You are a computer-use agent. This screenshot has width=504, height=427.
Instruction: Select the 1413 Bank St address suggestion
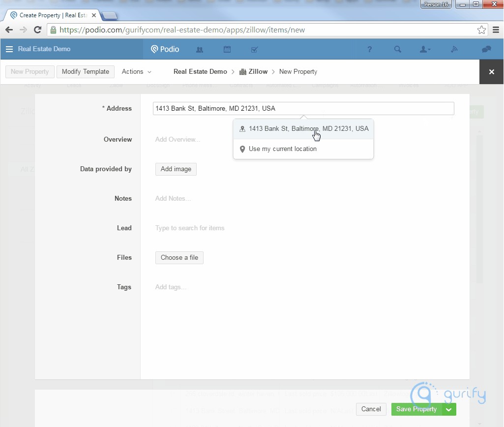303,129
